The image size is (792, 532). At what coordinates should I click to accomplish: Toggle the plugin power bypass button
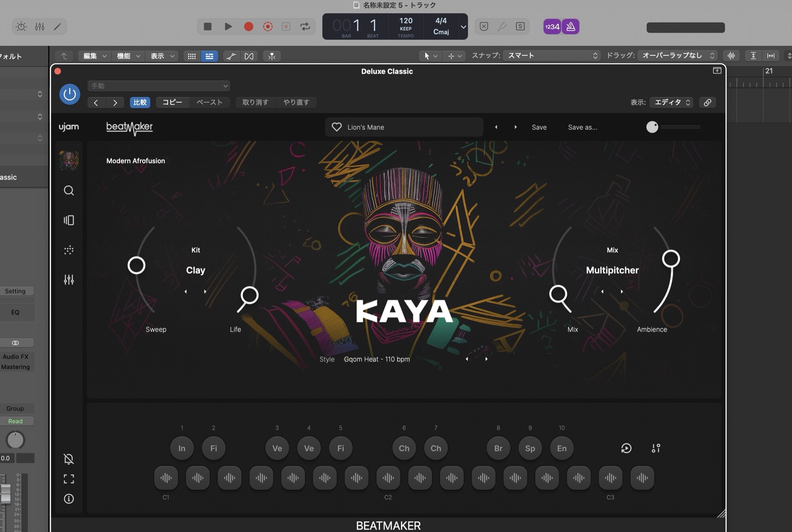[x=70, y=94]
